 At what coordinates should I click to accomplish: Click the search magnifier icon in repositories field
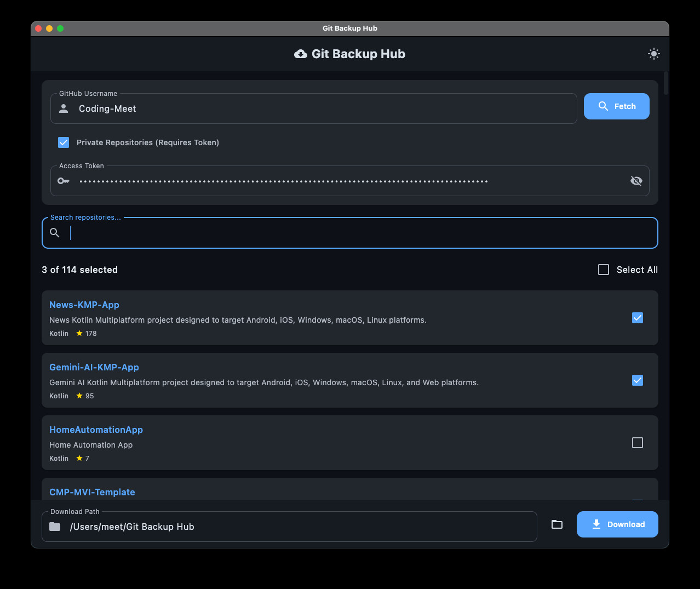tap(55, 233)
